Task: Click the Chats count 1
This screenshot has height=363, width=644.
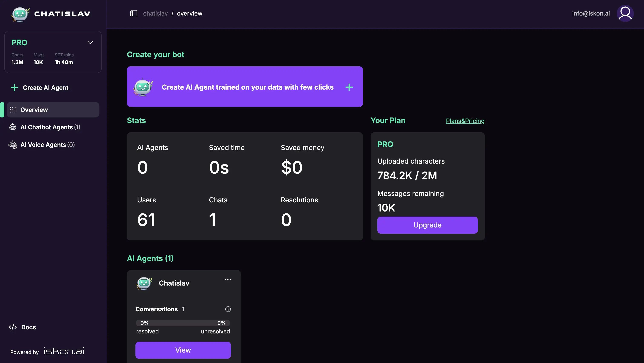Action: (213, 220)
